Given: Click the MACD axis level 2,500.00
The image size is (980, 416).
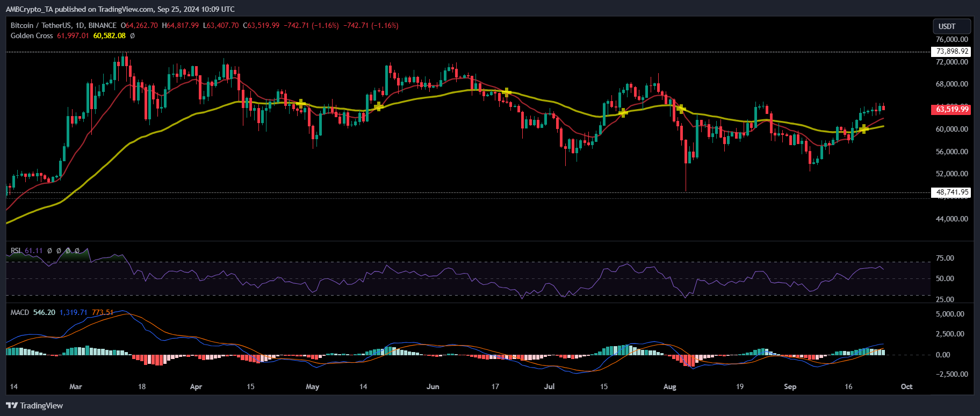Looking at the screenshot, I should pyautogui.click(x=950, y=334).
